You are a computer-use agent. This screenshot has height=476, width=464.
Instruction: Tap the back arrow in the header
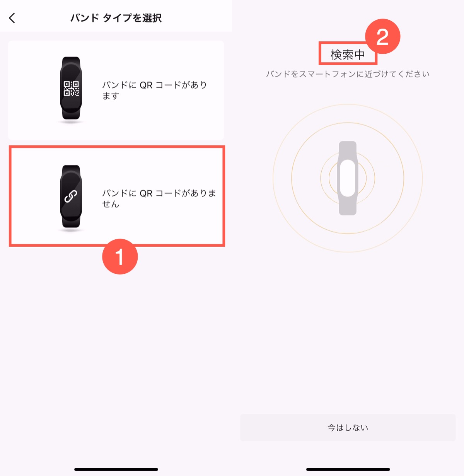coord(12,18)
